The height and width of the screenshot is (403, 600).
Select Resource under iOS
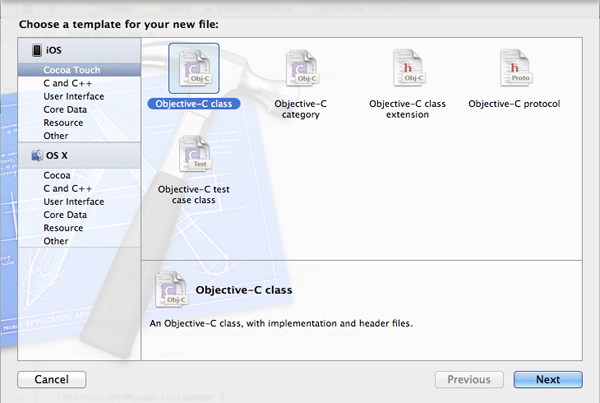click(79, 122)
